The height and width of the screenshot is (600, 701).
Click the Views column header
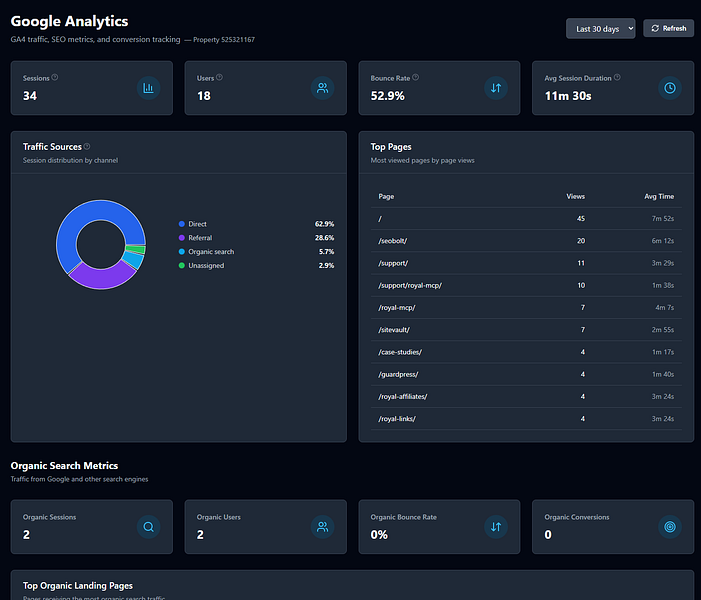(575, 196)
